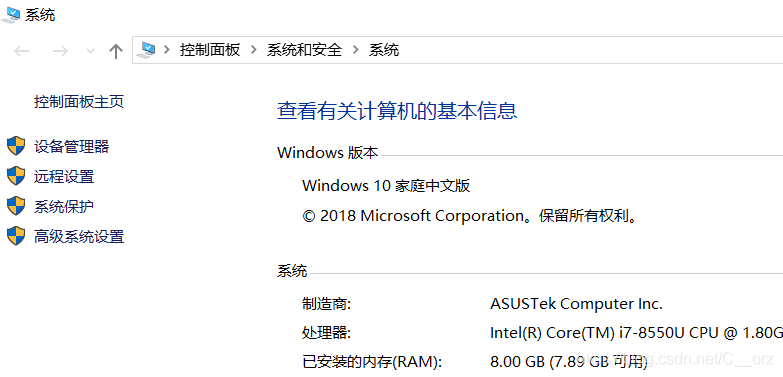Expand chevron before 系统和安全 breadcrumb
This screenshot has width=783, height=377.
coord(254,50)
